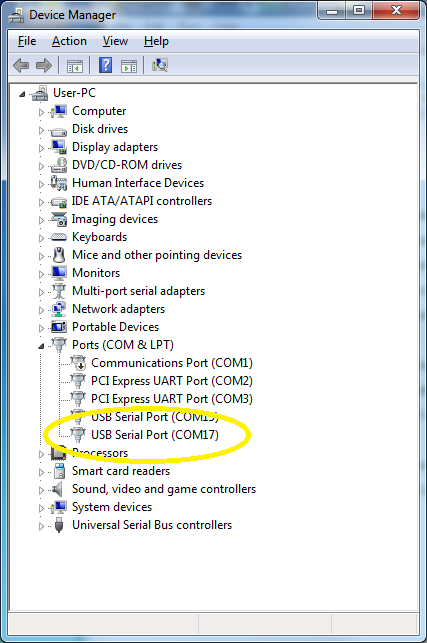Select Smart card readers category
This screenshot has width=427, height=643.
pos(121,471)
